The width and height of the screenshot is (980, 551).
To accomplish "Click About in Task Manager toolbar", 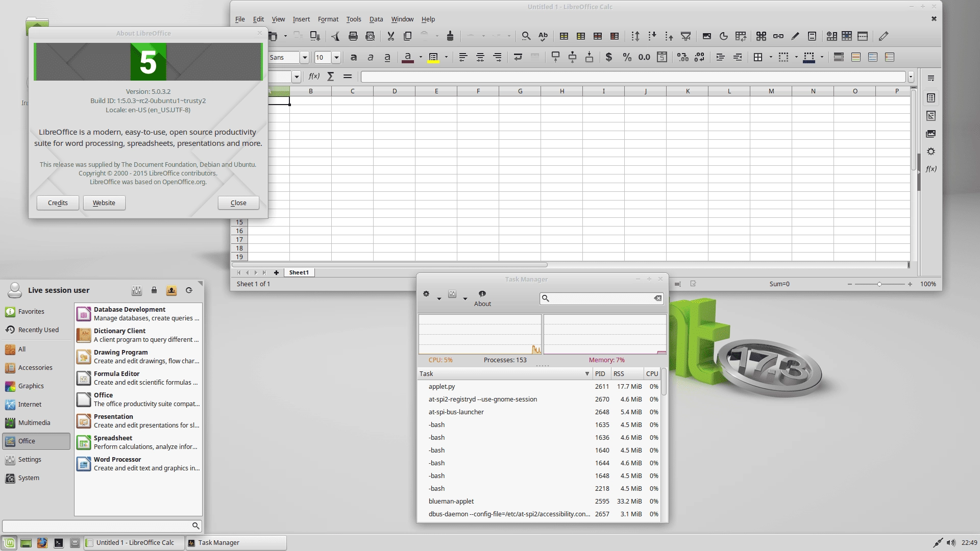I will tap(482, 298).
